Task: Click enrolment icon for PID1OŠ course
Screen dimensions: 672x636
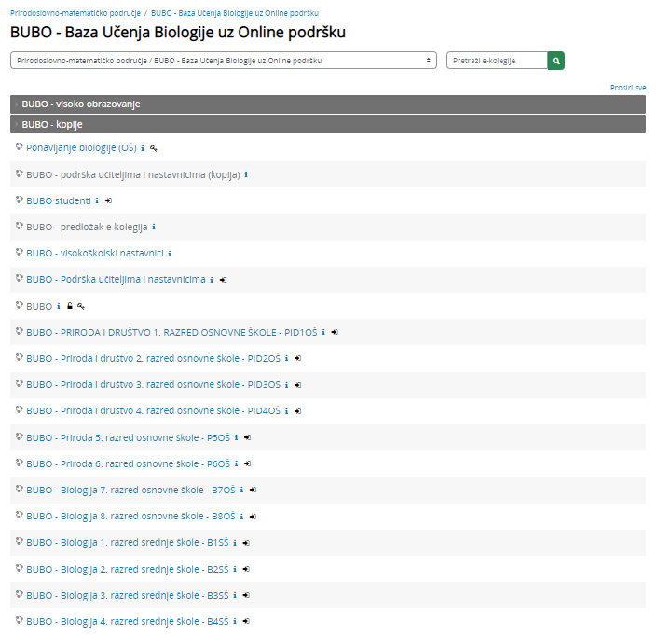Action: (335, 332)
